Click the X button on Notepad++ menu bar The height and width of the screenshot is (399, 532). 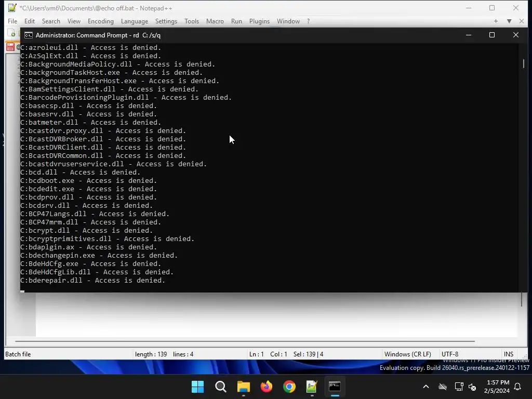pos(522,21)
